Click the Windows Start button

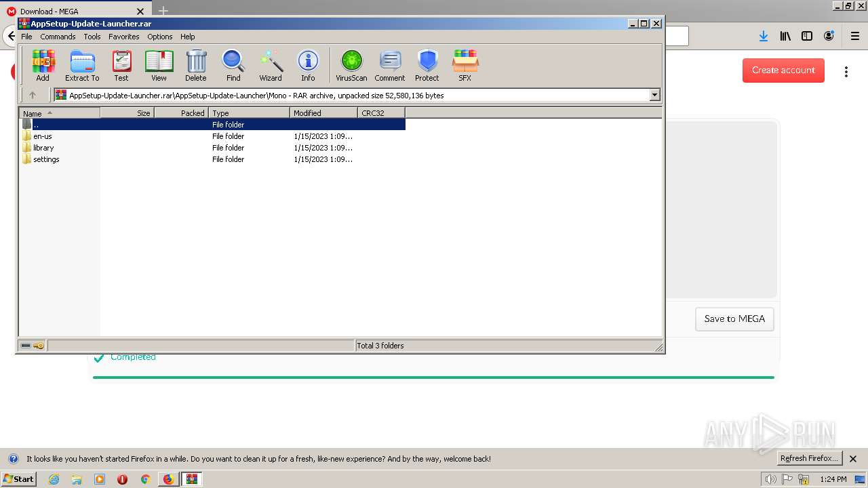click(x=18, y=479)
